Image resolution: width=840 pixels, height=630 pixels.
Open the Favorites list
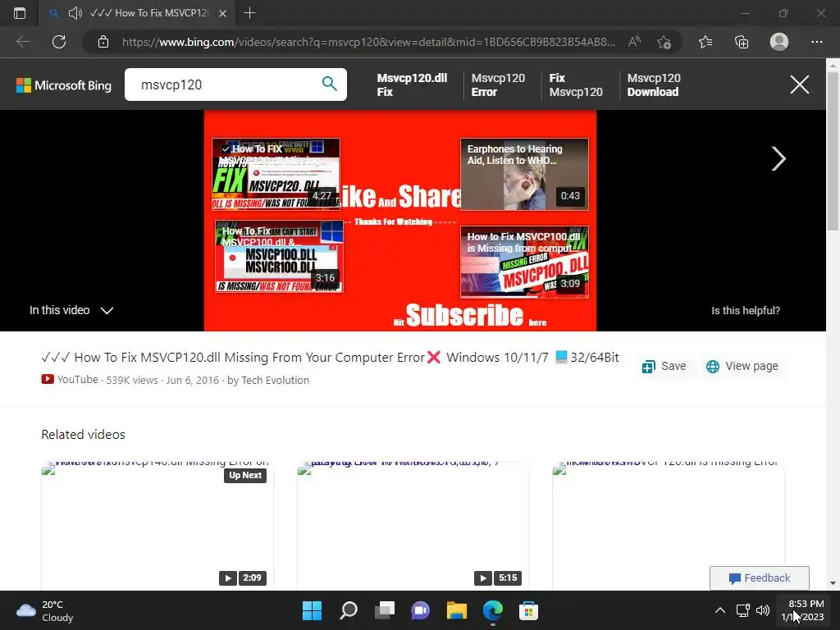705,42
